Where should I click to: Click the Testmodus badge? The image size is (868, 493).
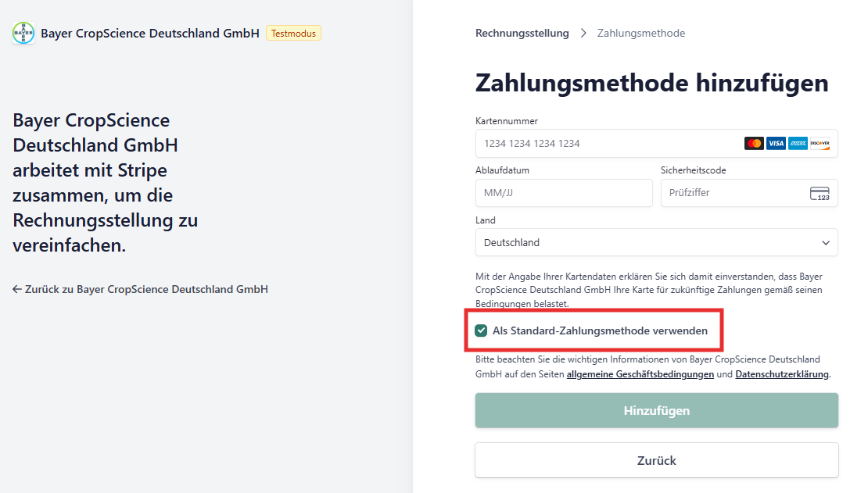293,33
